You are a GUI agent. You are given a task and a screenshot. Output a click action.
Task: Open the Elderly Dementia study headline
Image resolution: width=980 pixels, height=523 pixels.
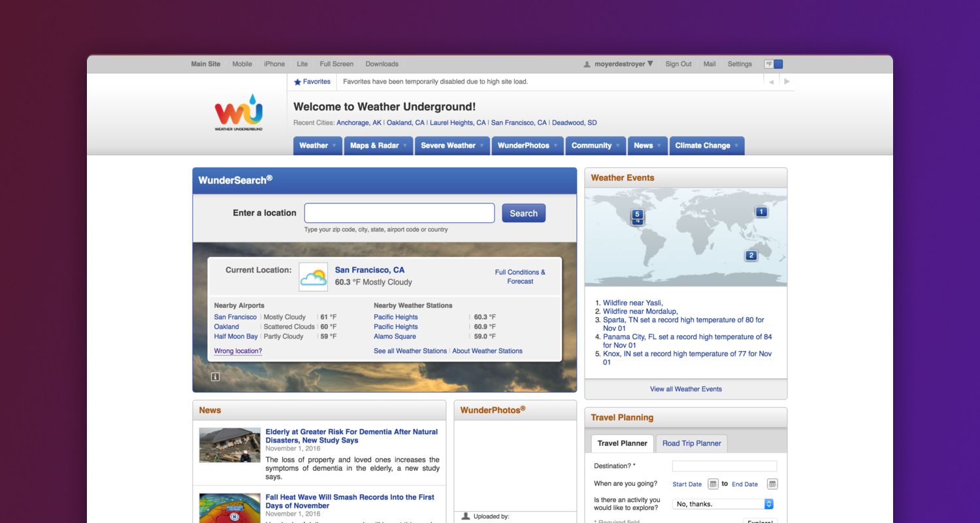tap(351, 436)
